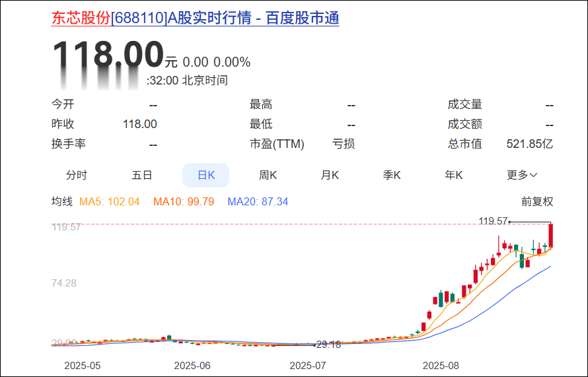The image size is (588, 377).
Task: Click the 成交额 label
Action: 464,124
